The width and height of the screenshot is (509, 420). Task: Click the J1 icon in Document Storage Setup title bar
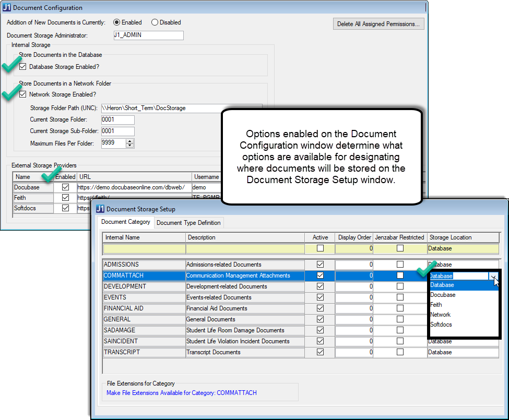100,209
